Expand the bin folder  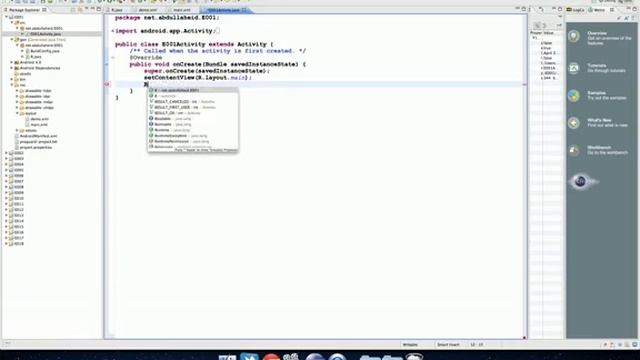point(12,80)
